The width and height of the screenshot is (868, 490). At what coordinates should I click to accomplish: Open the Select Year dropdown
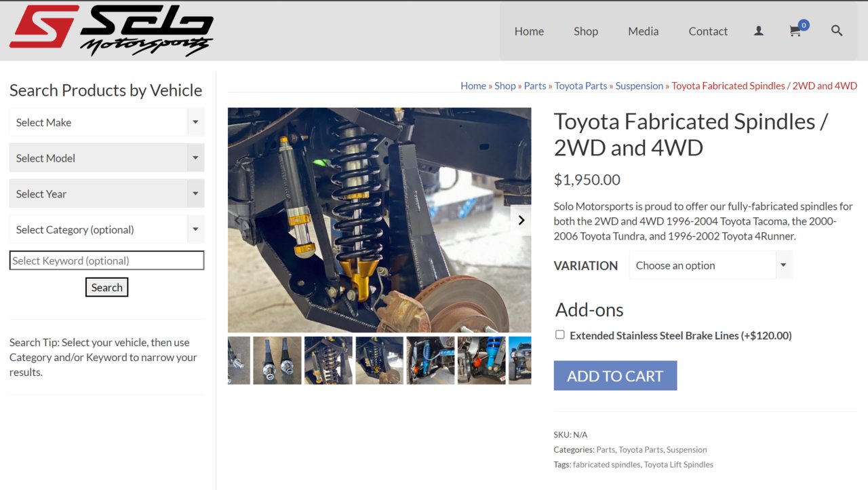click(x=106, y=193)
